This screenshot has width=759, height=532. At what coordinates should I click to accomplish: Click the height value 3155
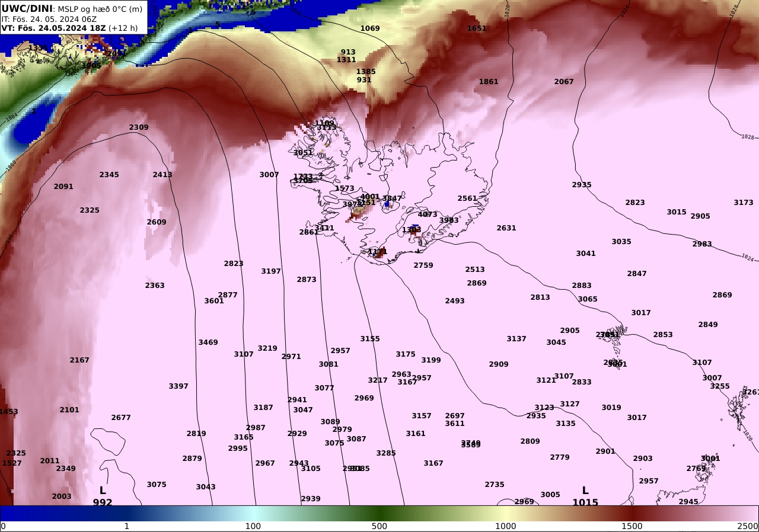tap(370, 339)
